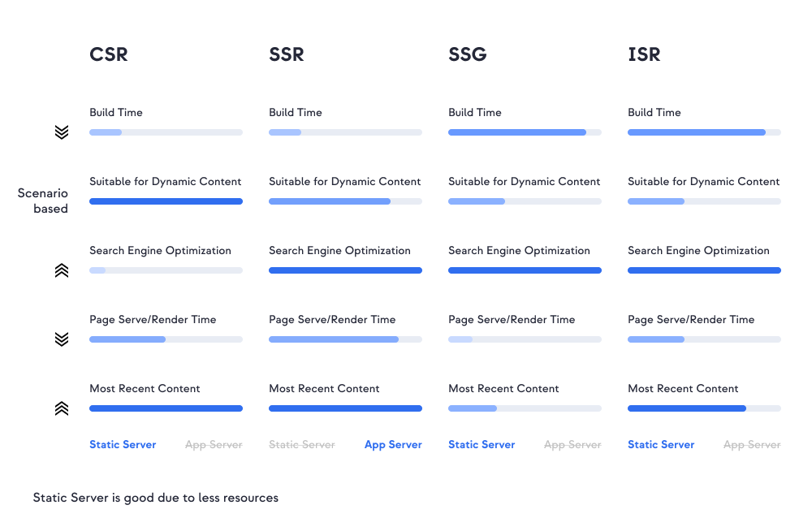Click the up chevrons beside Search Engine Optimization

click(62, 270)
